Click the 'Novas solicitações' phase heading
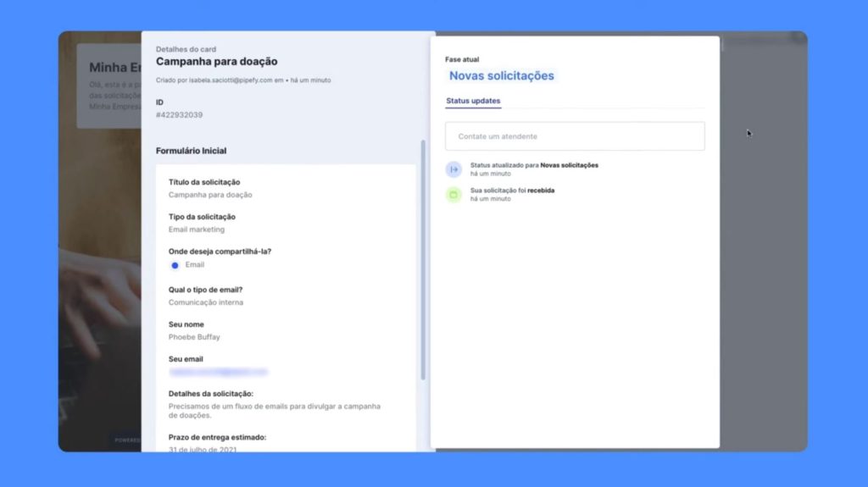The image size is (868, 487). click(501, 76)
